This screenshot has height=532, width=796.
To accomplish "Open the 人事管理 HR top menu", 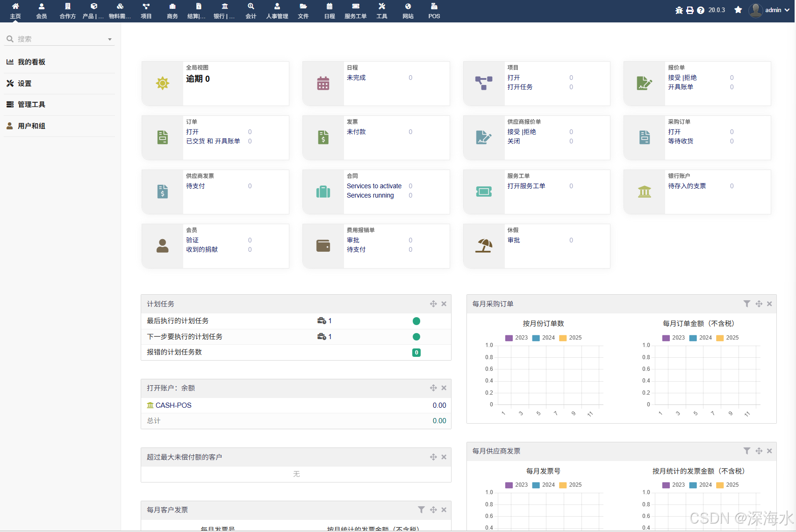I will tap(277, 11).
